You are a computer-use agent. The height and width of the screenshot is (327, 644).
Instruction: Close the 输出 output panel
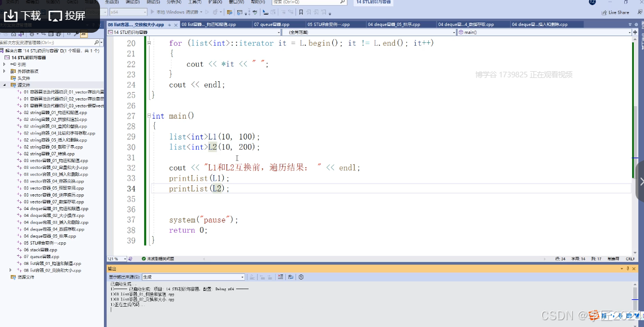point(634,269)
